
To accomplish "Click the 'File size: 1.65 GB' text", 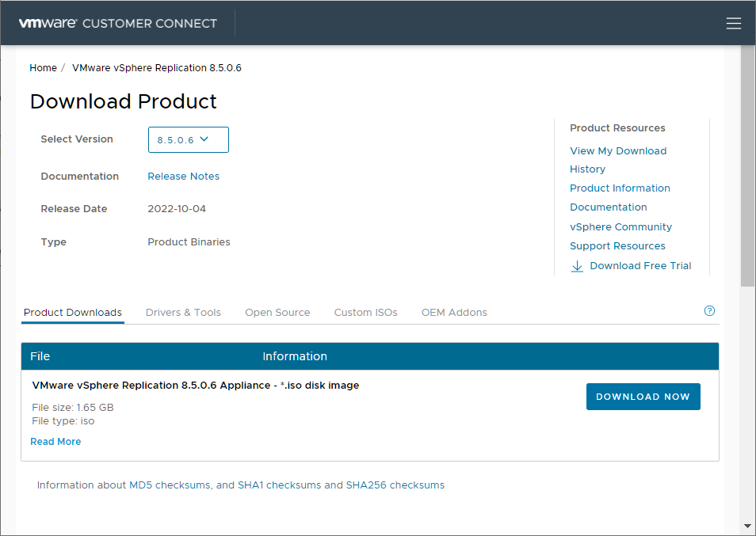I will point(73,408).
